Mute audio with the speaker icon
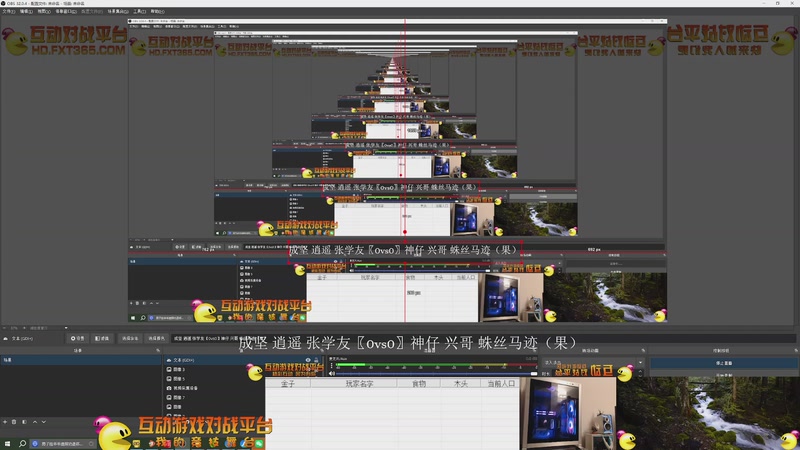 tap(332, 373)
